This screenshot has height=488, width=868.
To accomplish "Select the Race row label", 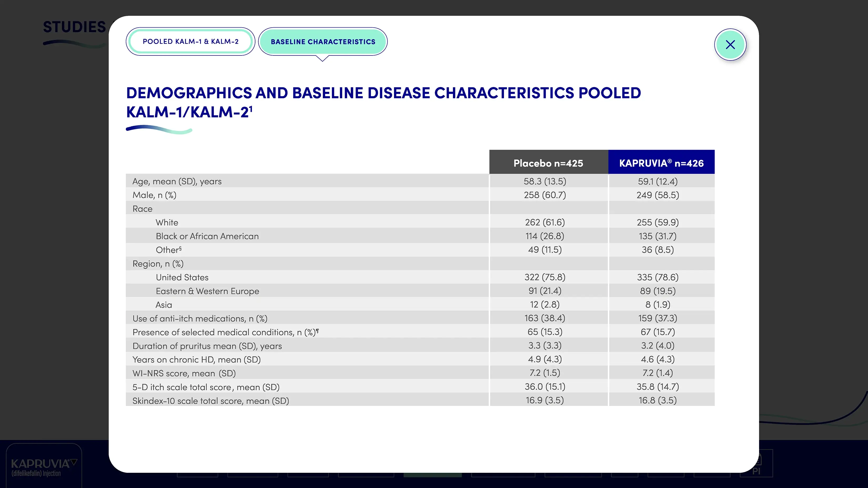I will 142,209.
